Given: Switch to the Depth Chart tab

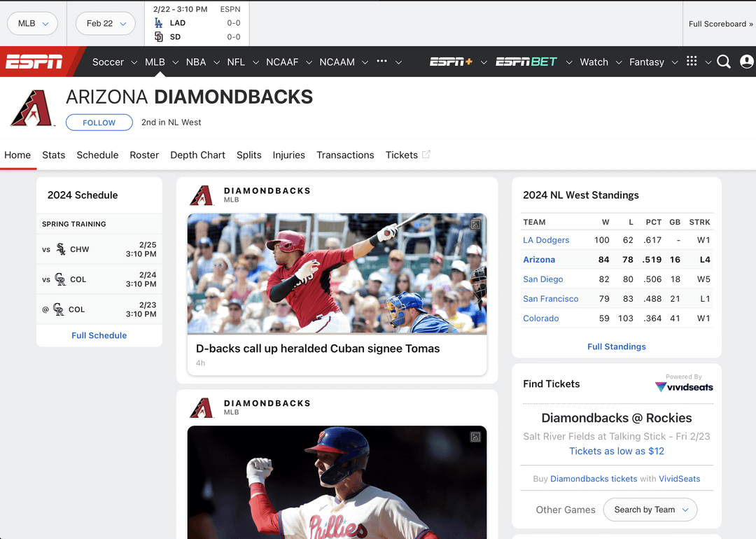Looking at the screenshot, I should [197, 155].
